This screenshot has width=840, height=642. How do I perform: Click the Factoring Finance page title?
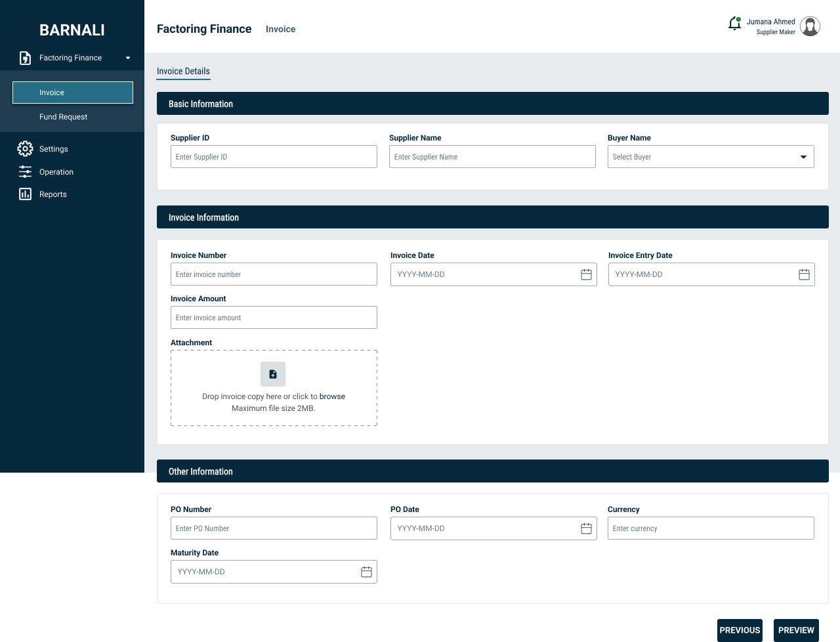click(204, 29)
